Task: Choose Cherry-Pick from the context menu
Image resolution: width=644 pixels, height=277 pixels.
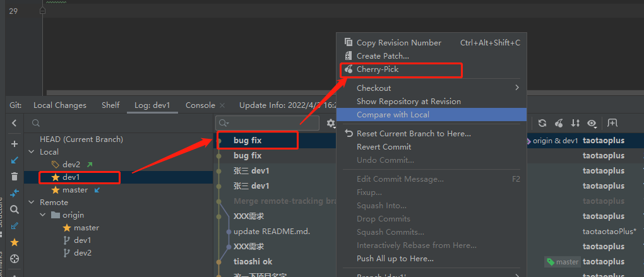Action: point(431,70)
